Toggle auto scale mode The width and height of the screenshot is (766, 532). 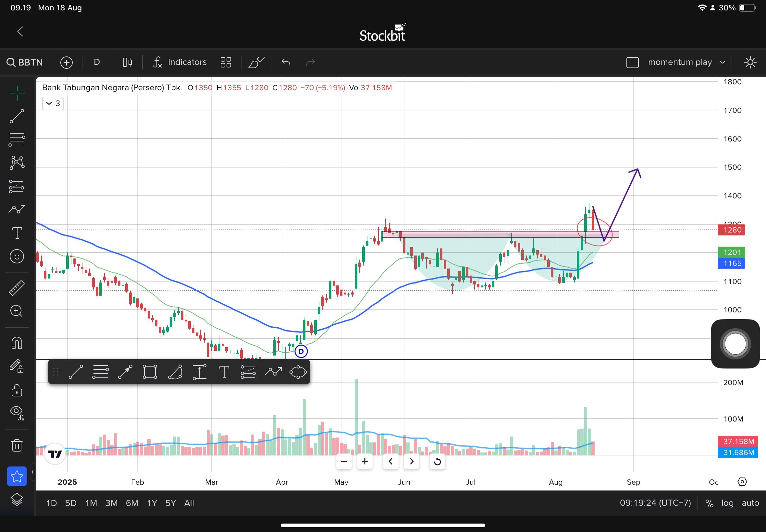pyautogui.click(x=750, y=503)
